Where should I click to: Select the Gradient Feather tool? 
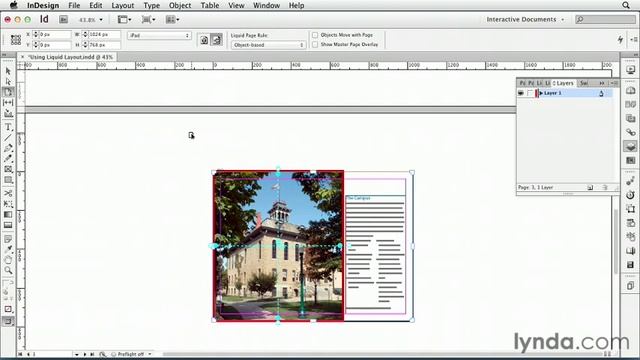[8, 225]
